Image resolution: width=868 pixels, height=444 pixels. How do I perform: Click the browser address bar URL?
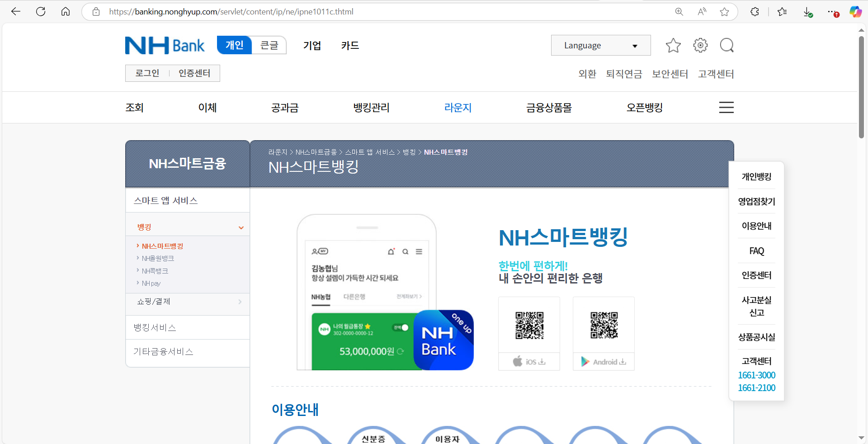tap(231, 12)
